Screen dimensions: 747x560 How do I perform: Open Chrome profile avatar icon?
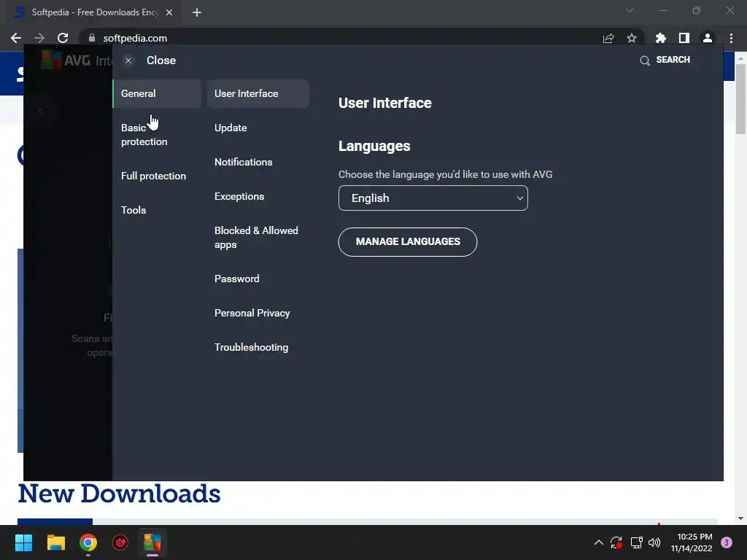pyautogui.click(x=708, y=38)
